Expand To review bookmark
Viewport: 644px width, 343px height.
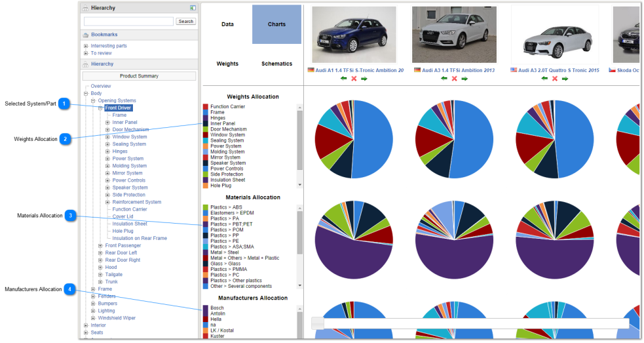coord(86,54)
